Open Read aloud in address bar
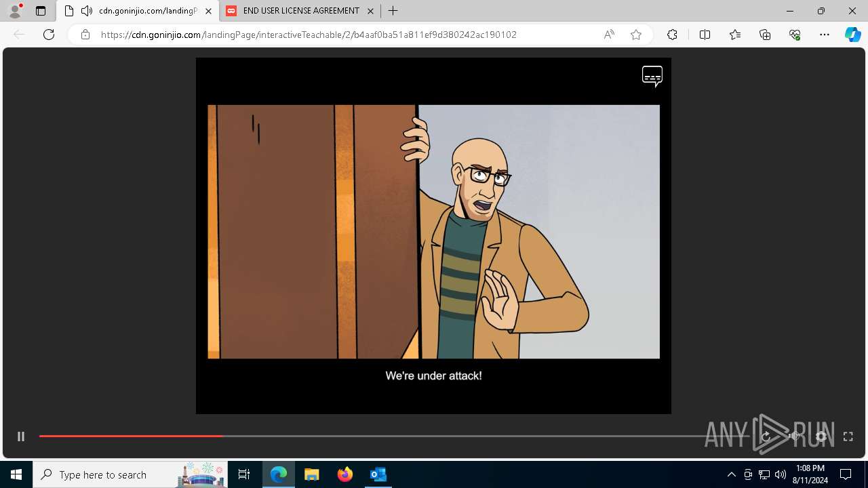This screenshot has width=868, height=488. click(609, 35)
